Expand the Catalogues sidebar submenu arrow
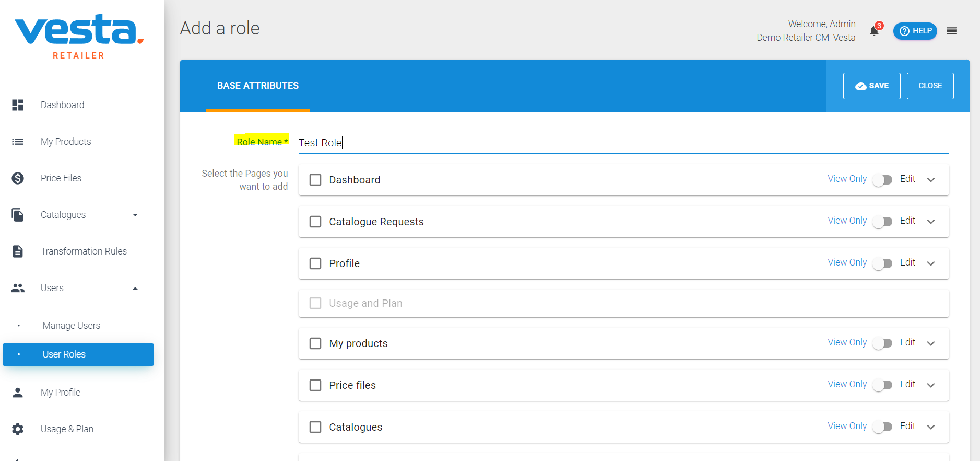The width and height of the screenshot is (980, 461). pos(135,215)
